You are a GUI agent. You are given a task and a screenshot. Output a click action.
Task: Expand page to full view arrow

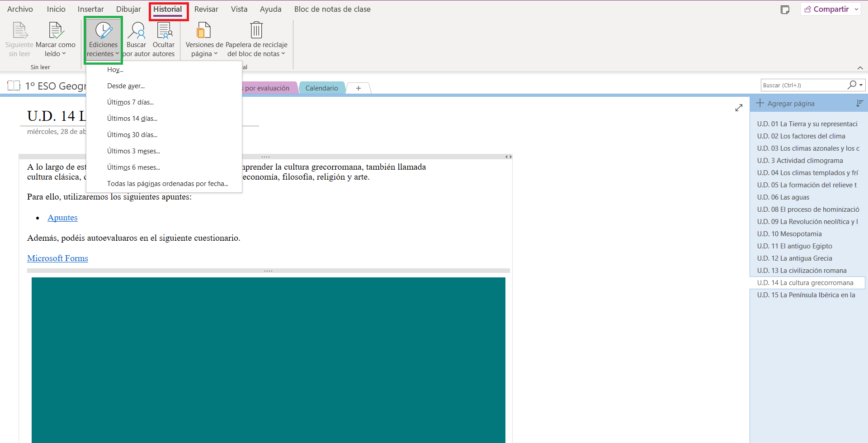point(739,108)
